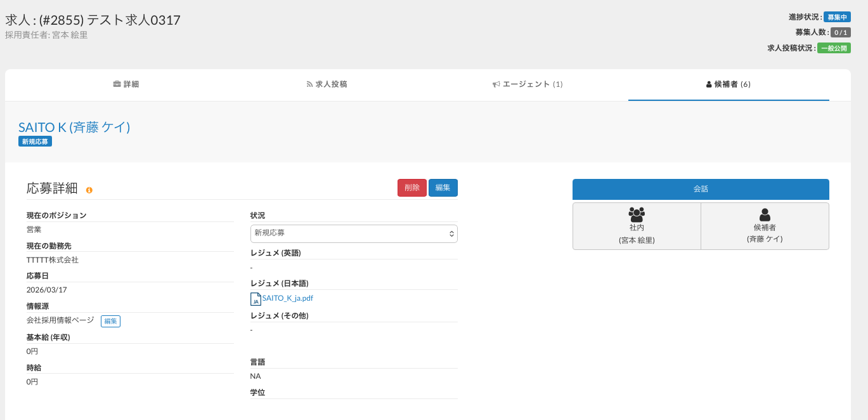Click the 募集中 progress status badge

(x=837, y=17)
